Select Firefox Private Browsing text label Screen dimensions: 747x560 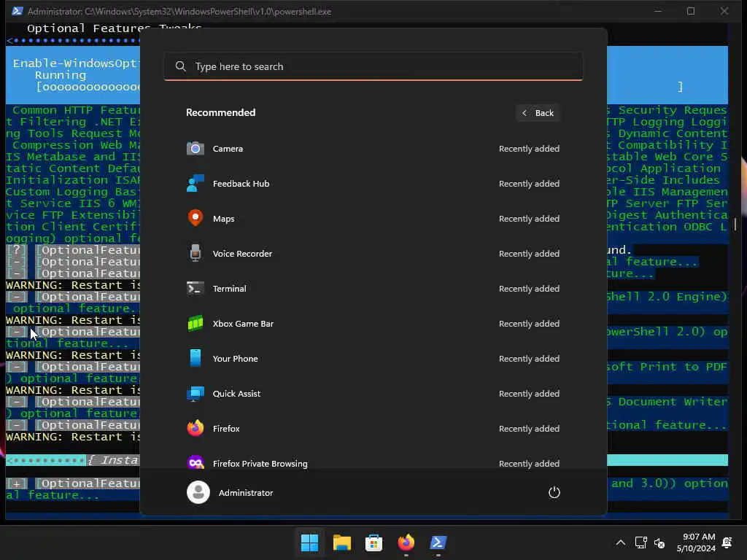click(260, 463)
